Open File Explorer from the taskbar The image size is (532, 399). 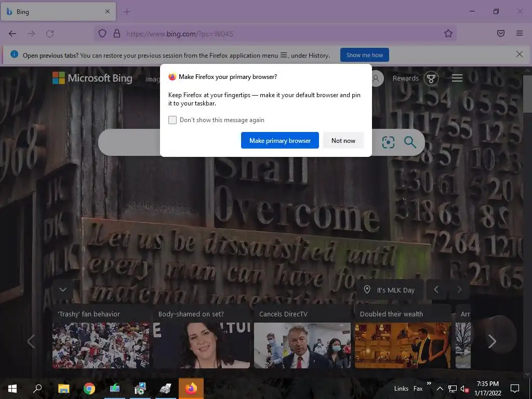(x=63, y=389)
